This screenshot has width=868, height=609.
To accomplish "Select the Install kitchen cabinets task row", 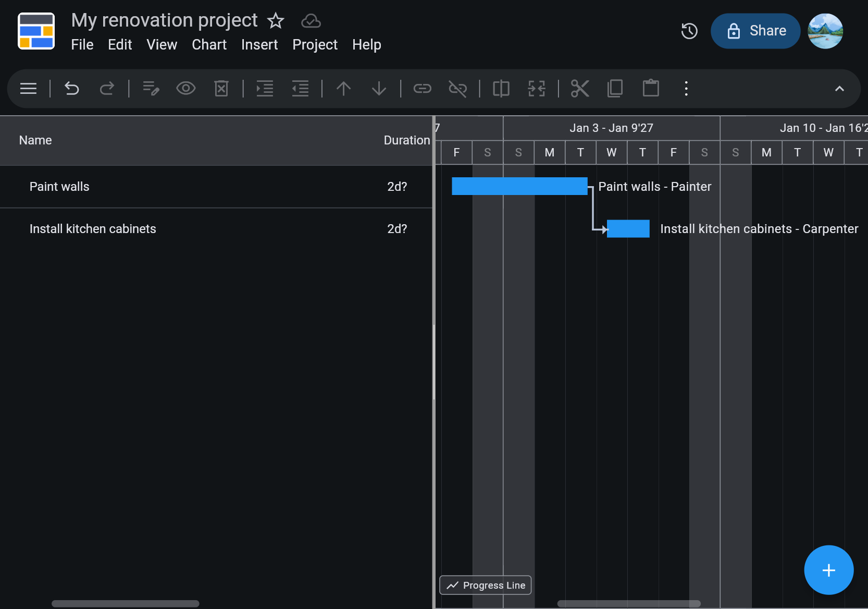I will pos(216,229).
